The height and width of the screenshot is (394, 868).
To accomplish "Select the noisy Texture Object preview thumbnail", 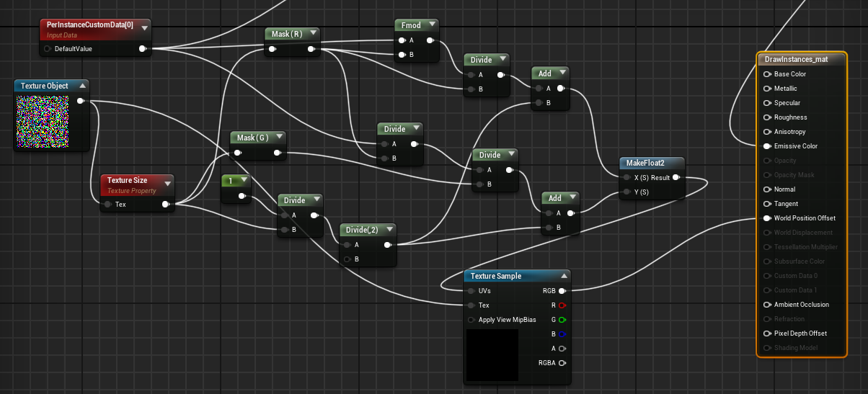I will [41, 120].
